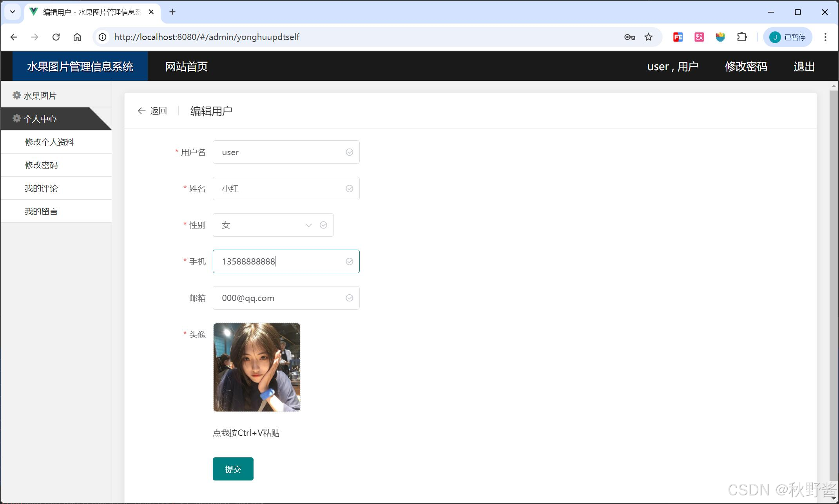Reload the page
The height and width of the screenshot is (504, 839).
pos(56,37)
